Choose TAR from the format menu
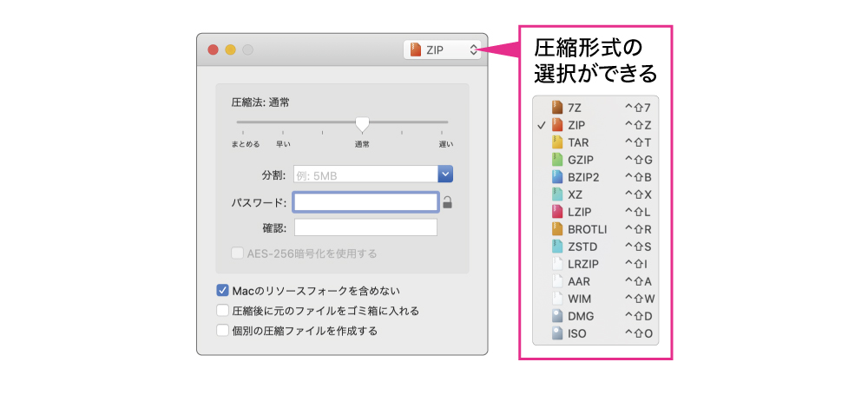 click(595, 142)
